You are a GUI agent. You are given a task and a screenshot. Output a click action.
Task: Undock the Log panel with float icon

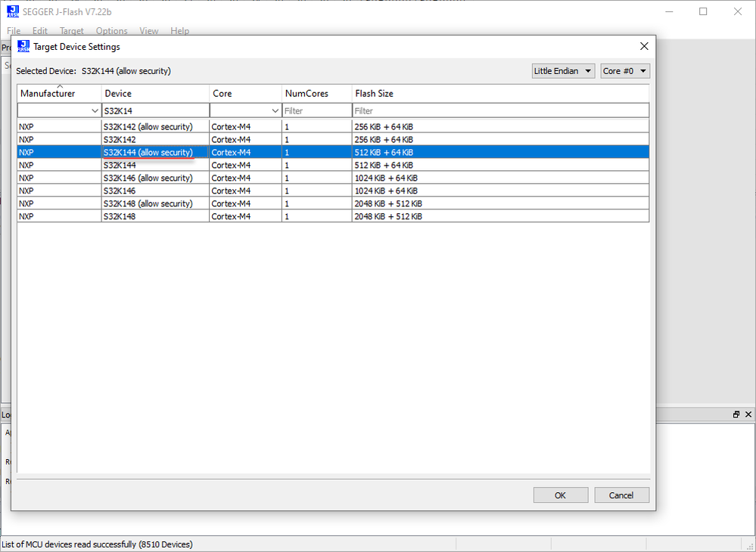(x=736, y=414)
